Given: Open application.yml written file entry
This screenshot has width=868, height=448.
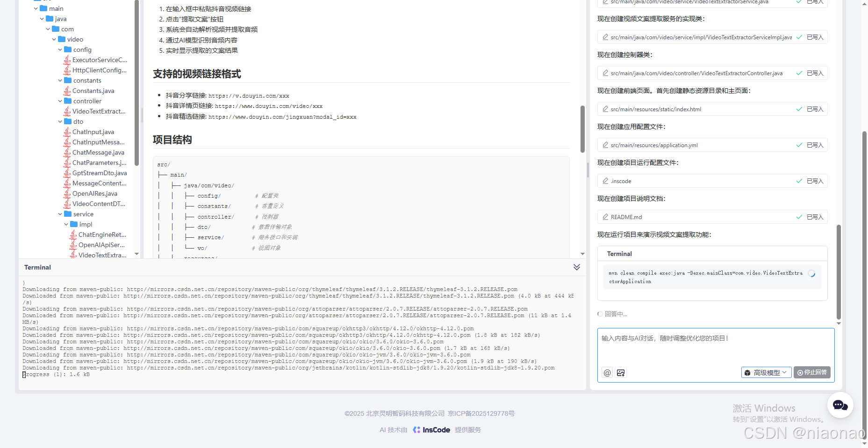Looking at the screenshot, I should pos(712,145).
